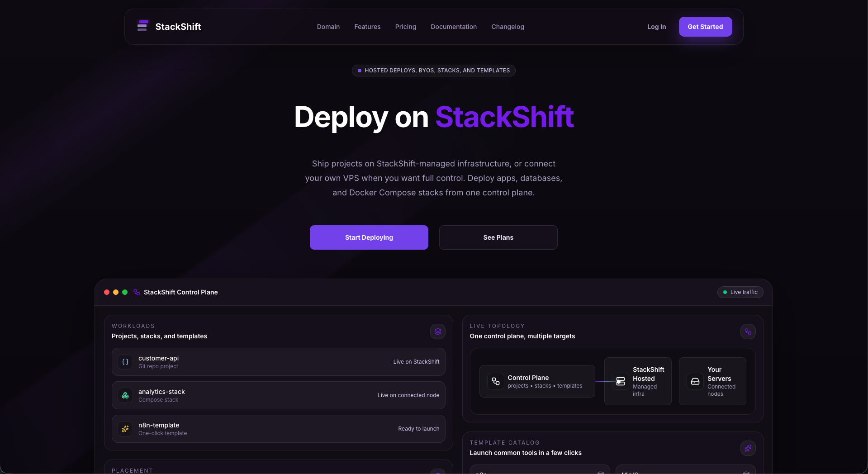This screenshot has height=474, width=868.
Task: Click the topology icon in Live Topology panel
Action: pos(747,332)
